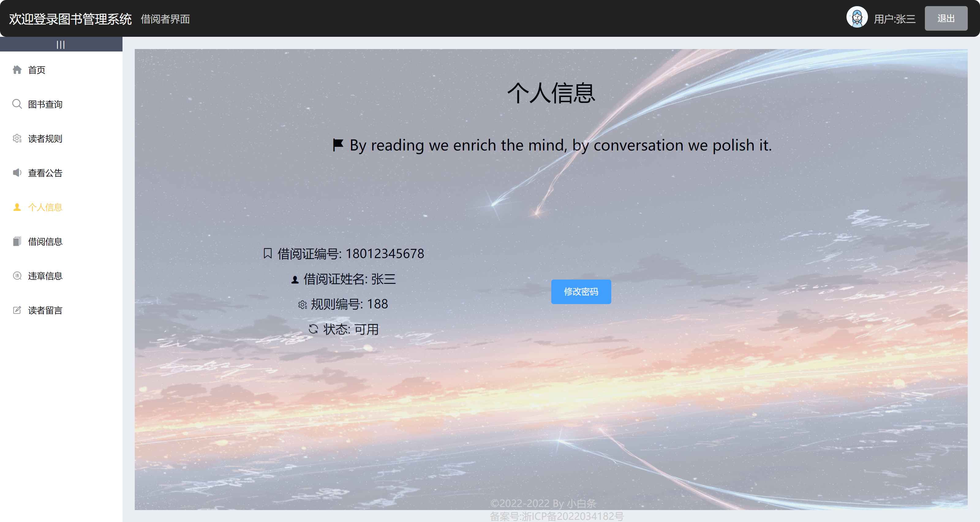980x522 pixels.
Task: Open the 图书查询 menu item
Action: (45, 104)
